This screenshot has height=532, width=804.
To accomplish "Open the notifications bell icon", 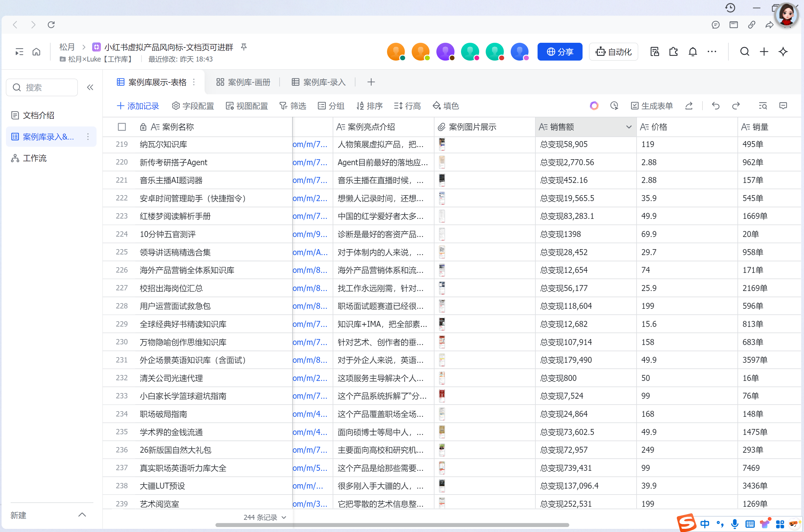I will [x=692, y=52].
